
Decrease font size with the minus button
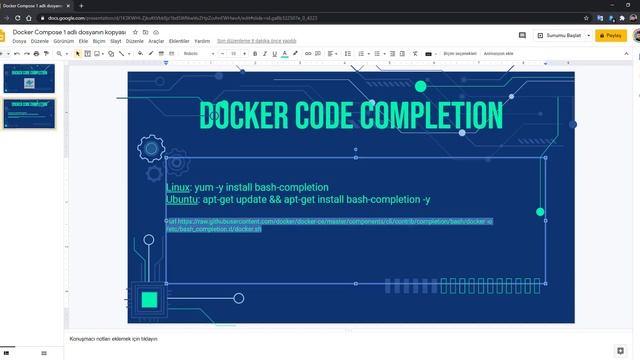(x=222, y=53)
